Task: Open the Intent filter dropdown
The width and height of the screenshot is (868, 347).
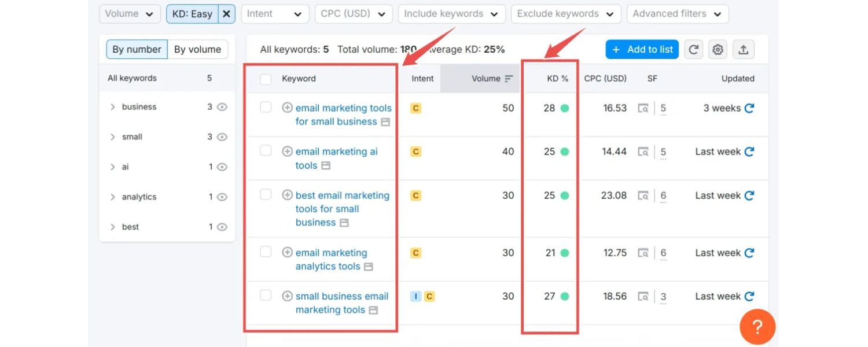Action: coord(275,14)
